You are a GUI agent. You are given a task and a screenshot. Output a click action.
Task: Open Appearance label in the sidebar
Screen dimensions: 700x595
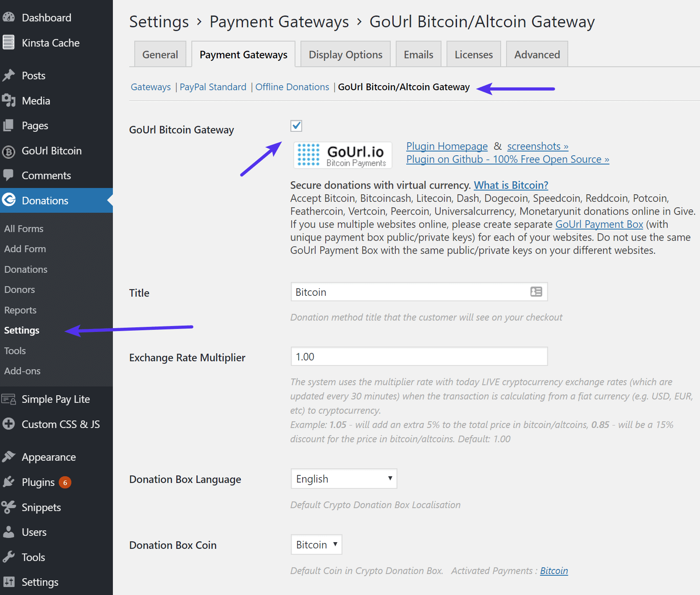[49, 457]
